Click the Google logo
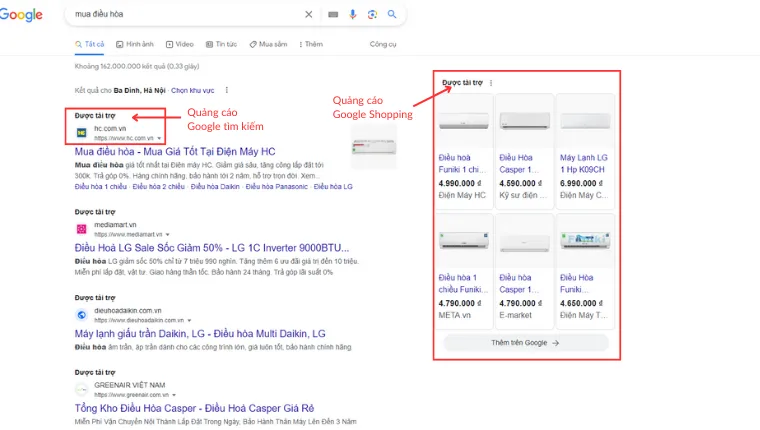The height and width of the screenshot is (430, 760). tap(21, 15)
